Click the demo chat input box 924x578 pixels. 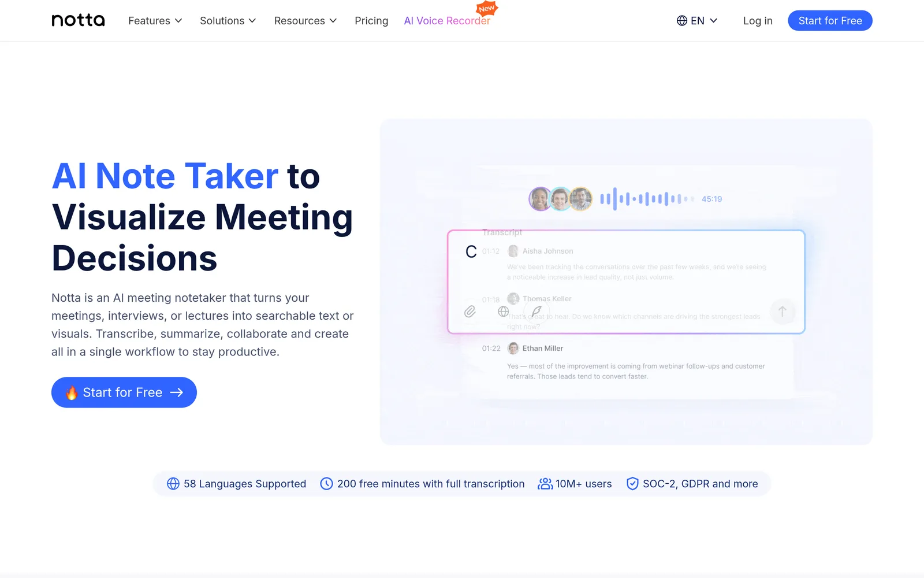(626, 282)
